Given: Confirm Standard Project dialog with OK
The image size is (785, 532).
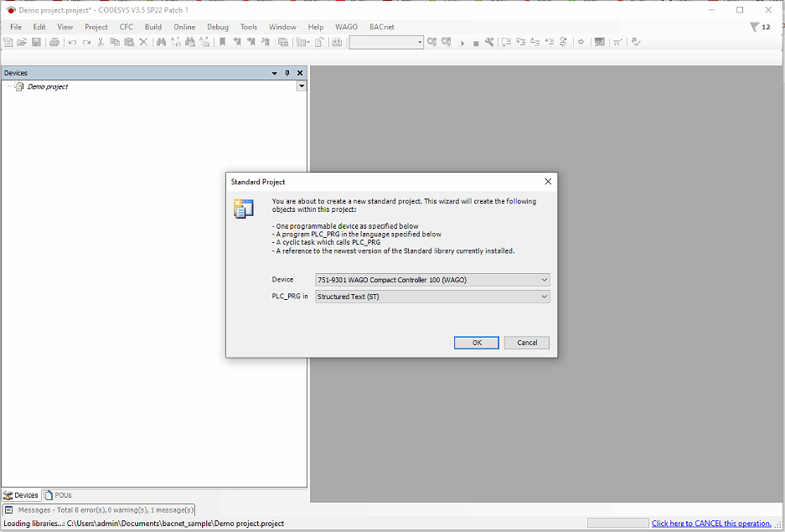Looking at the screenshot, I should click(x=477, y=343).
